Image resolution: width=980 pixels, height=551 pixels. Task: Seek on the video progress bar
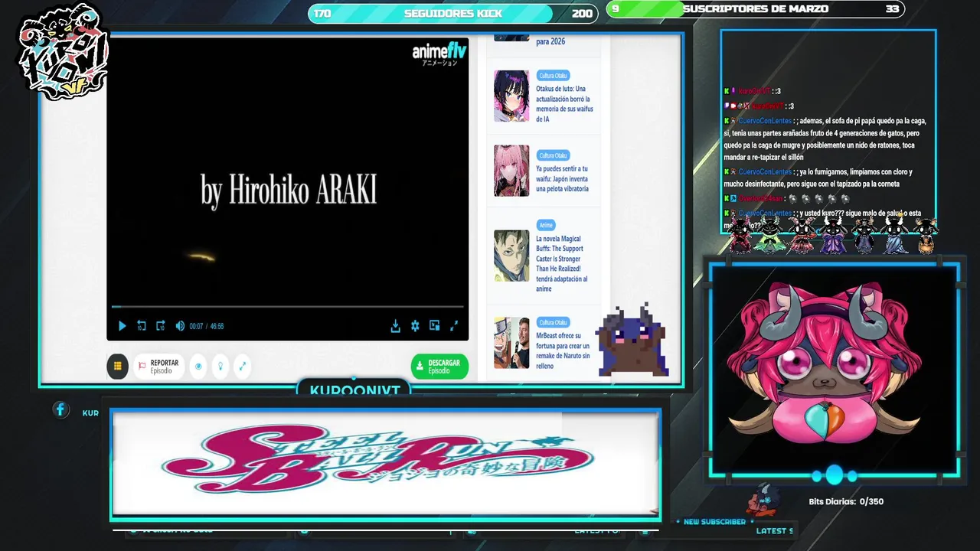click(287, 307)
